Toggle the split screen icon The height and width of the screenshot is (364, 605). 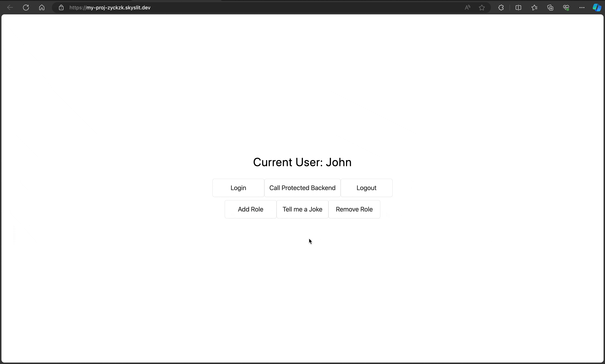coord(518,8)
